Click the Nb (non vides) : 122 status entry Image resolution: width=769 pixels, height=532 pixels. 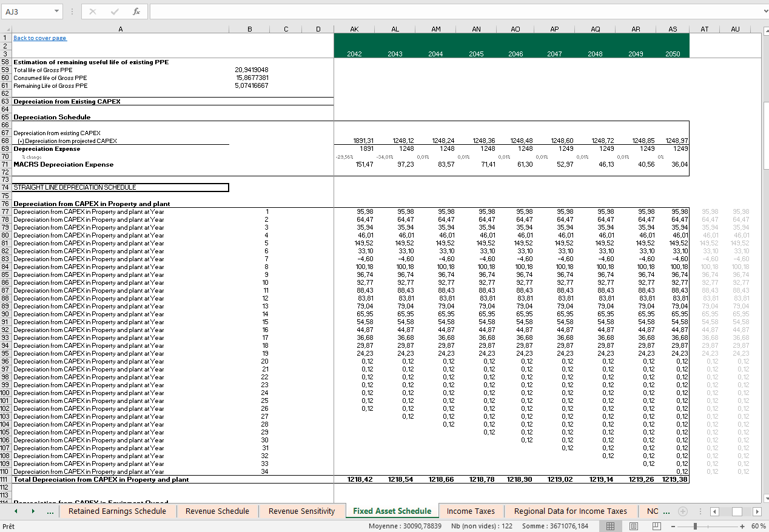point(482,527)
